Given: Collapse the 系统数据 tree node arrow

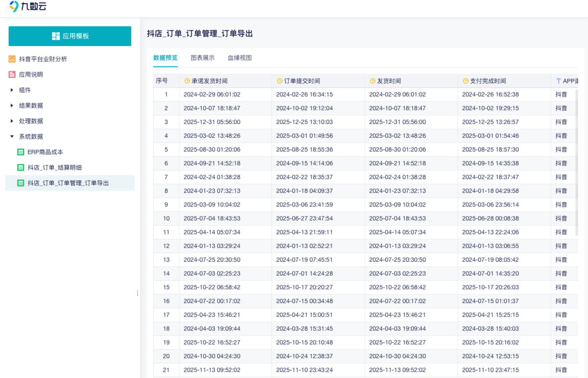Looking at the screenshot, I should (12, 136).
